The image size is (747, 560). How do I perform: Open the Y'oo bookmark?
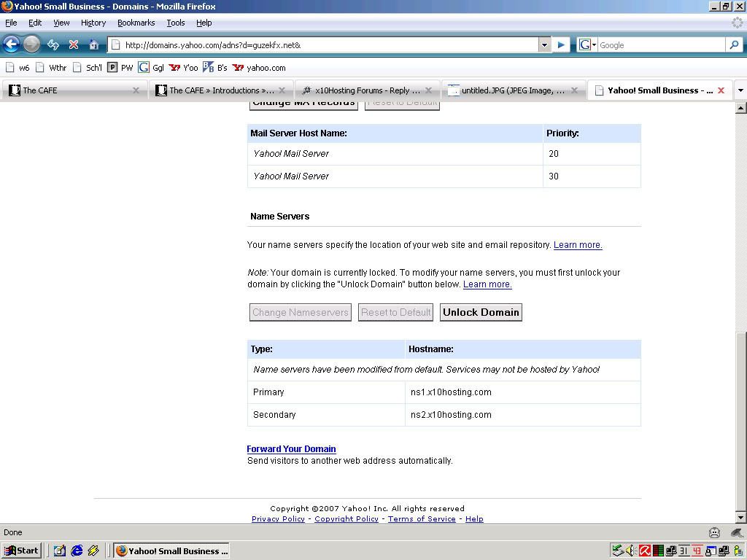(x=183, y=68)
